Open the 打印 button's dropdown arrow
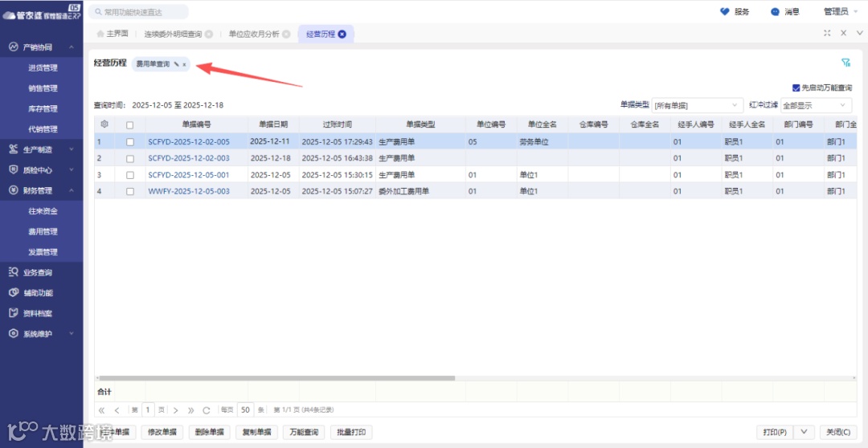Screen dimensions: 868x448 [x=804, y=432]
